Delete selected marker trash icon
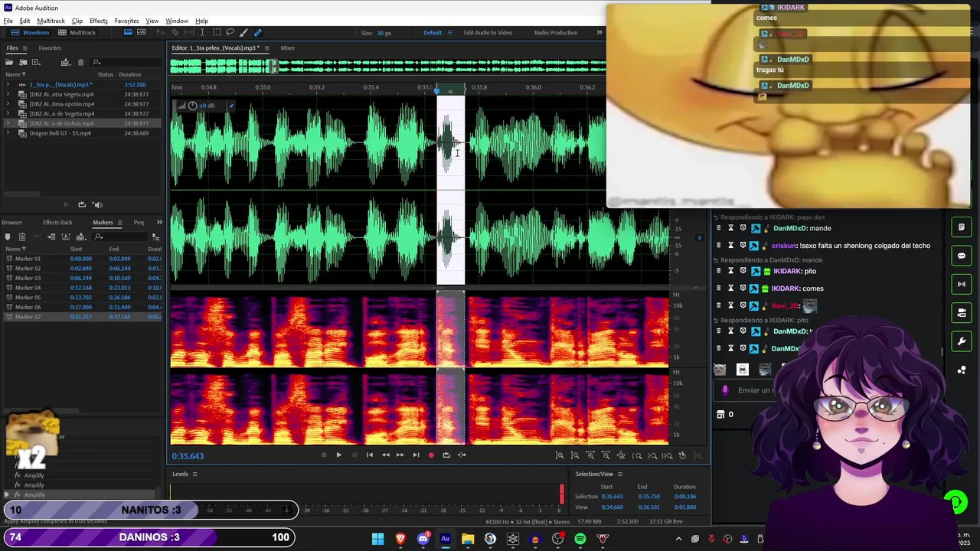The width and height of the screenshot is (980, 551). [21, 236]
